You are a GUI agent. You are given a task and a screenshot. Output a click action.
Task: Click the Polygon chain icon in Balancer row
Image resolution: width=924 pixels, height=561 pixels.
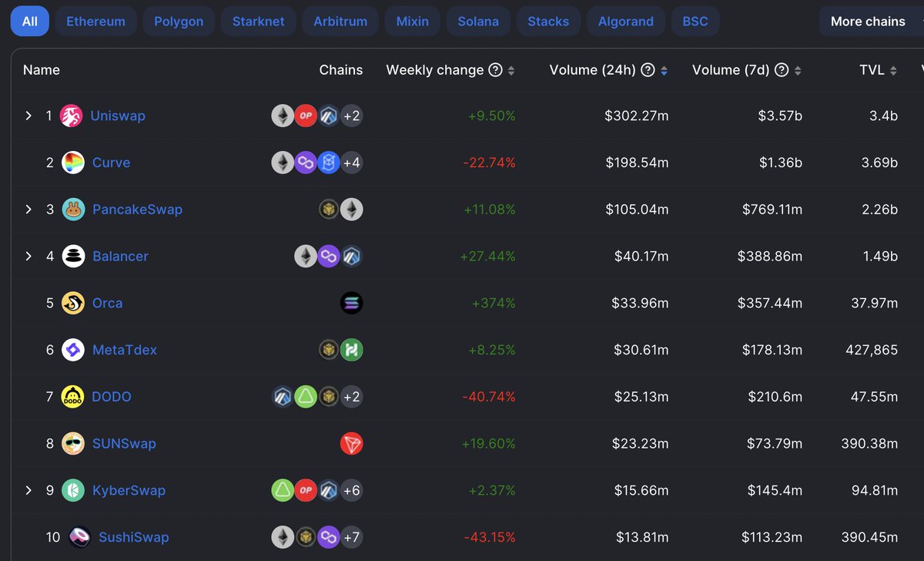coord(329,256)
